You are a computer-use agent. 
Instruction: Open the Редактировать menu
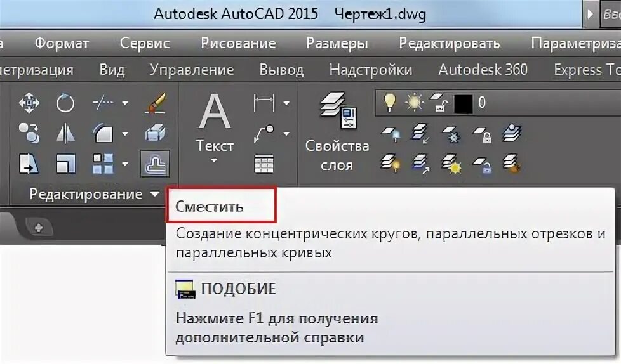449,43
